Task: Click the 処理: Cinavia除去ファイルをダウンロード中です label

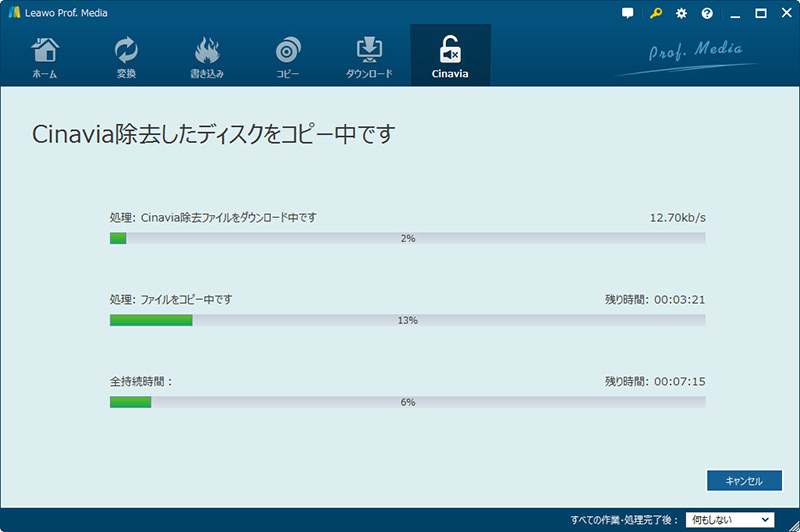Action: pos(213,218)
